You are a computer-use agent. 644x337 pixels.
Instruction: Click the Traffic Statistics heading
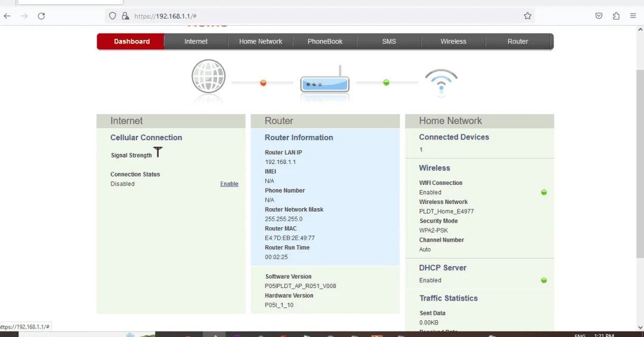pos(448,298)
